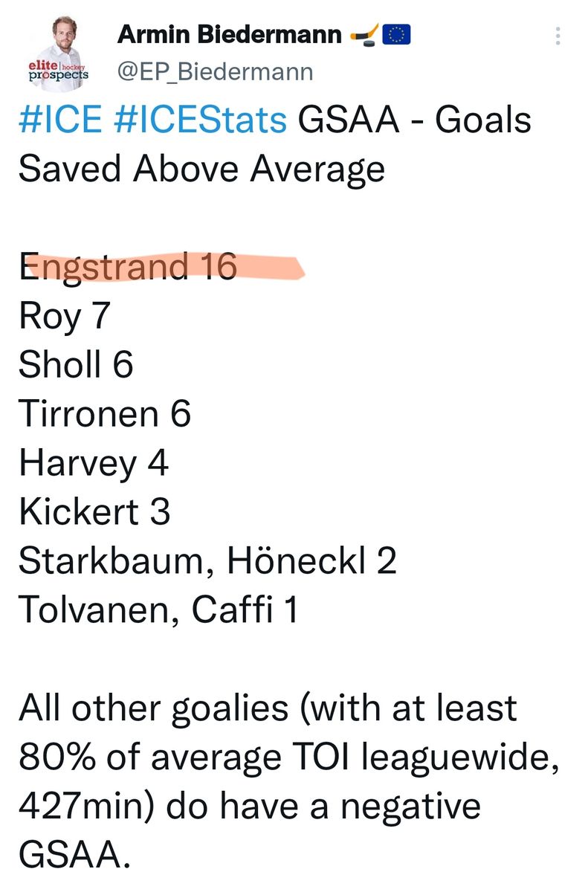Tap the "Tolvanen, Caffi 1" line
This screenshot has height=892, width=588.
coord(158,610)
